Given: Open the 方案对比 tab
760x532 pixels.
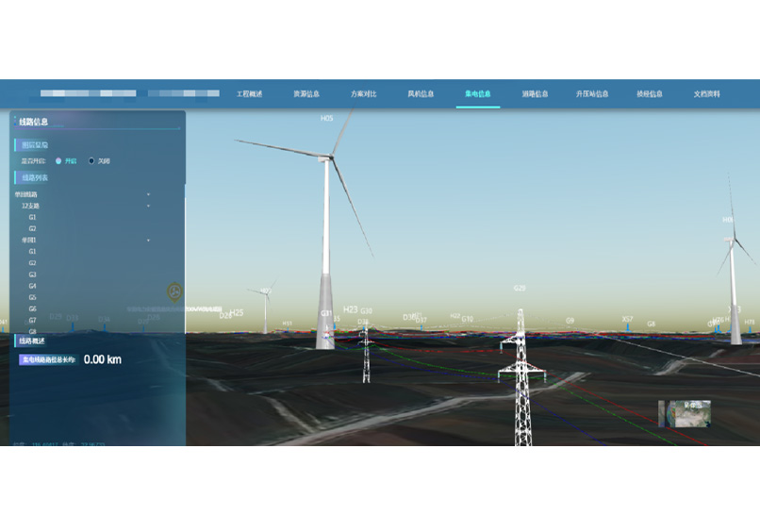Looking at the screenshot, I should pos(364,94).
